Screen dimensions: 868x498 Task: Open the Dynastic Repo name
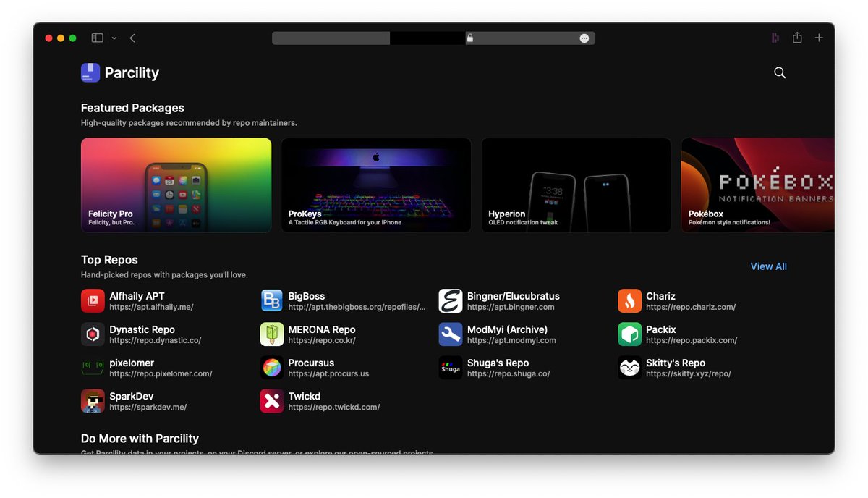142,329
